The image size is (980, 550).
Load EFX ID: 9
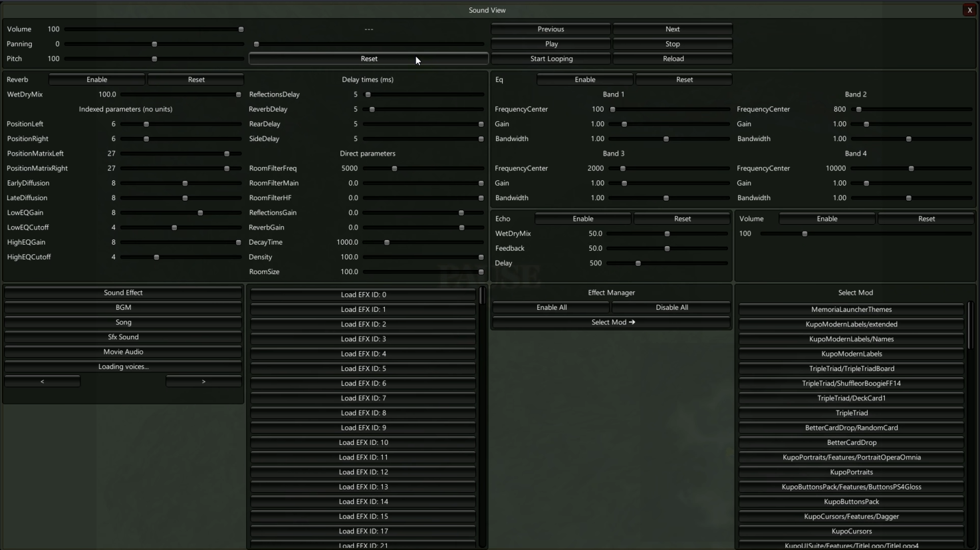click(363, 428)
